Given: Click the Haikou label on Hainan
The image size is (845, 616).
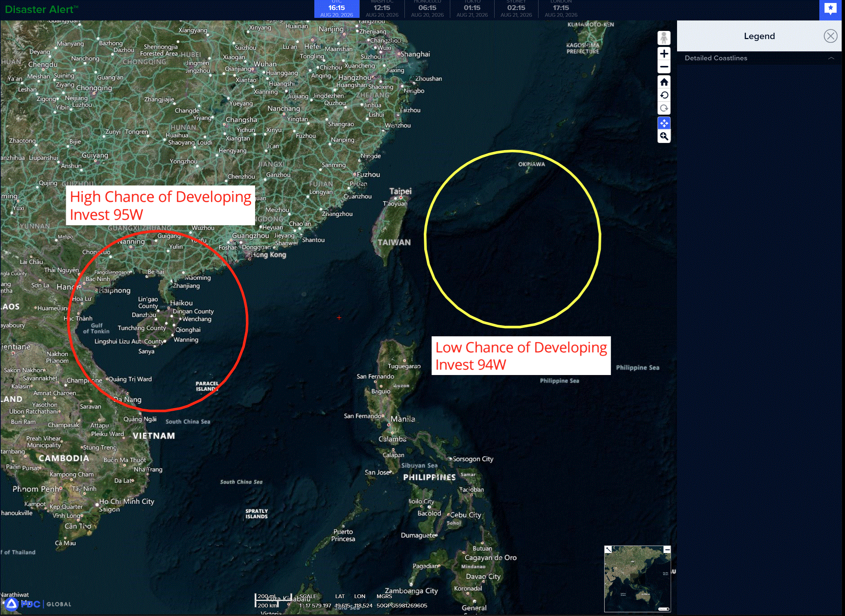Looking at the screenshot, I should (181, 303).
